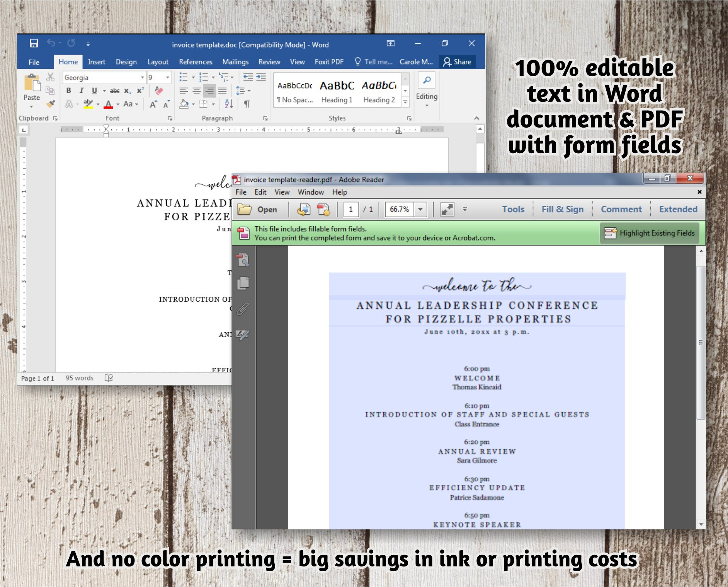Open zoom 66.7% dropdown in Reader

420,210
